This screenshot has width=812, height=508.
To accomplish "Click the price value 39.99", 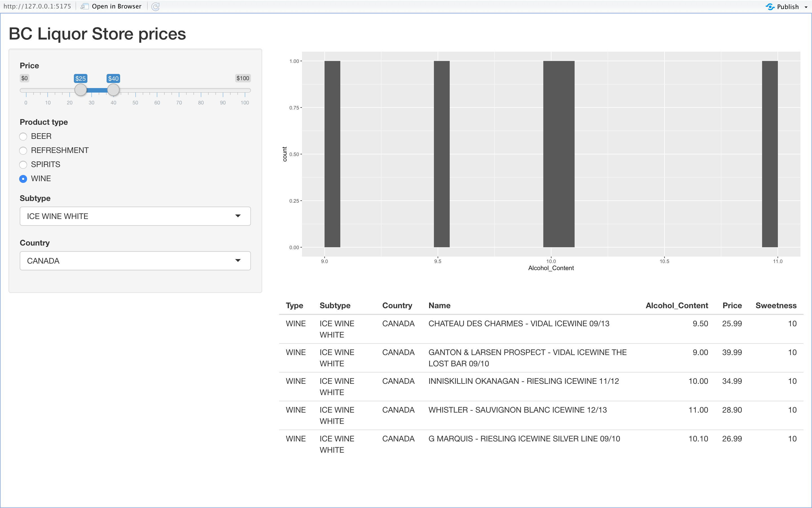I will pyautogui.click(x=732, y=352).
